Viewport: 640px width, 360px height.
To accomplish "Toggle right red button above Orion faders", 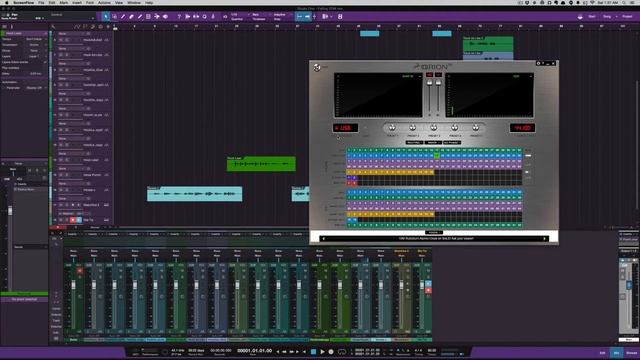I will (x=438, y=75).
